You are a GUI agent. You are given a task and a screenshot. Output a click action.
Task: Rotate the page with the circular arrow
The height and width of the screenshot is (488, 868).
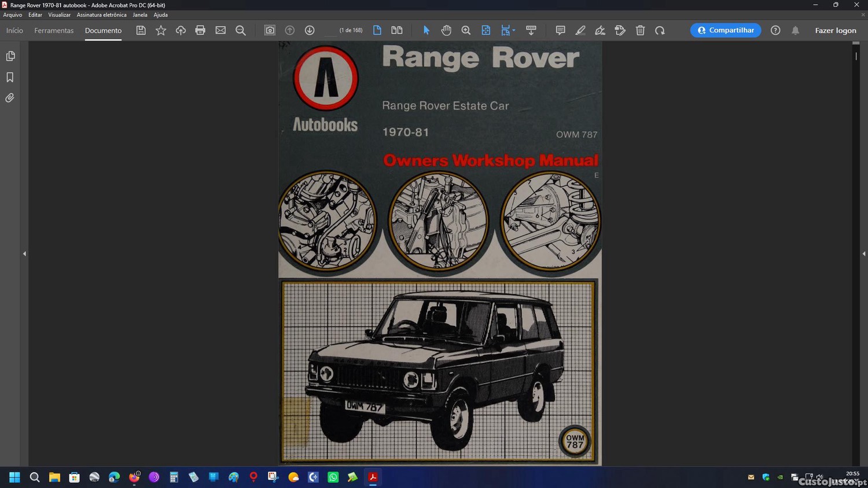tap(660, 30)
